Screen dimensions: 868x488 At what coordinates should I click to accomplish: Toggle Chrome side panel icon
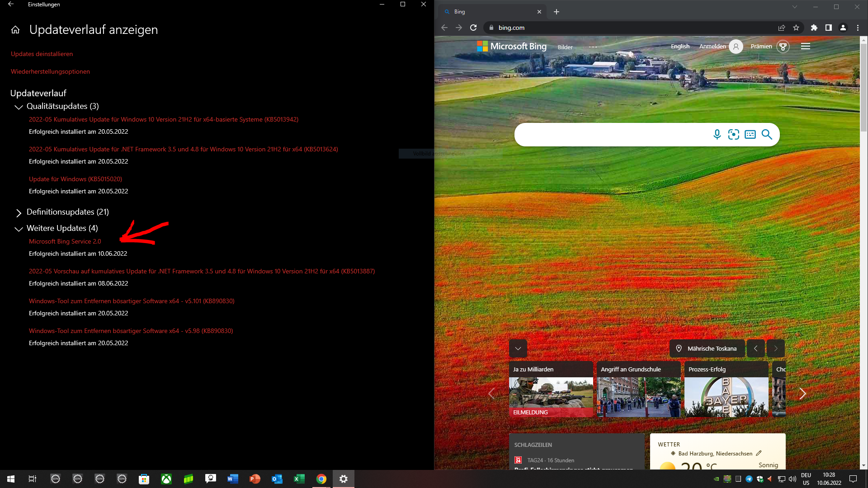point(829,28)
